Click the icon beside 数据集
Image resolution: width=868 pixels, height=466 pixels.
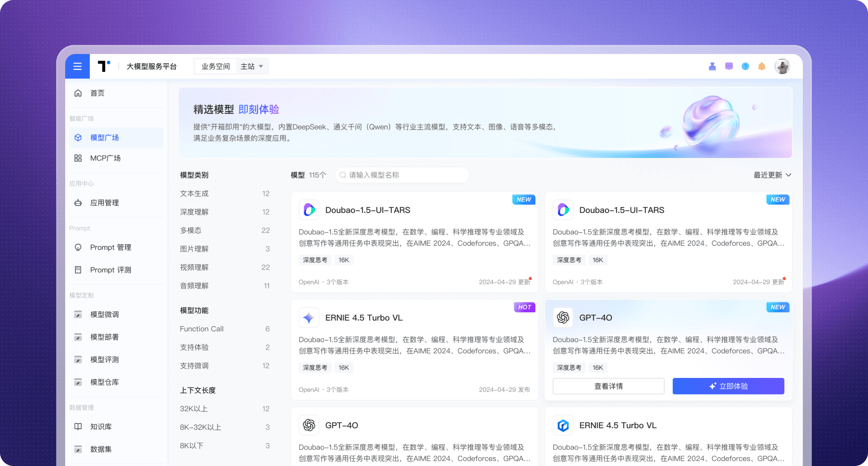tap(78, 449)
